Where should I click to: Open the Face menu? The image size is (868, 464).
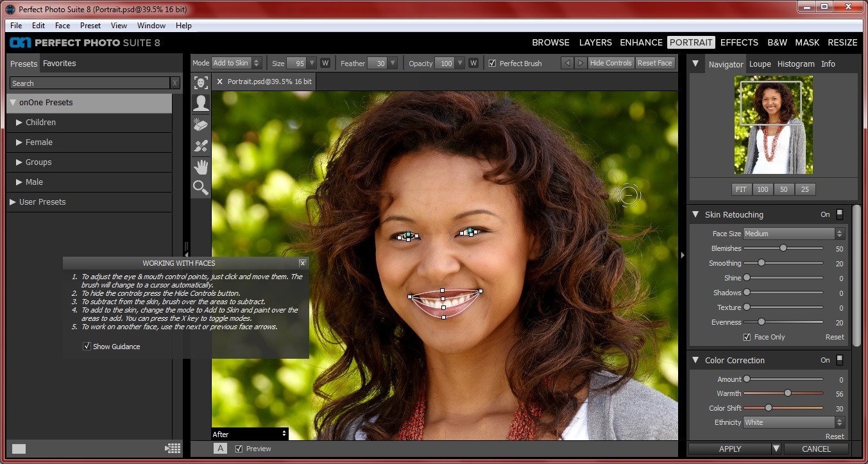[x=62, y=26]
